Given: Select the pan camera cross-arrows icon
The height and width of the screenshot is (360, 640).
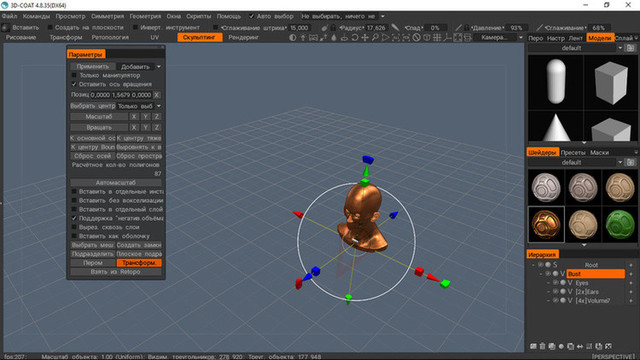Looking at the screenshot, I should 365,38.
